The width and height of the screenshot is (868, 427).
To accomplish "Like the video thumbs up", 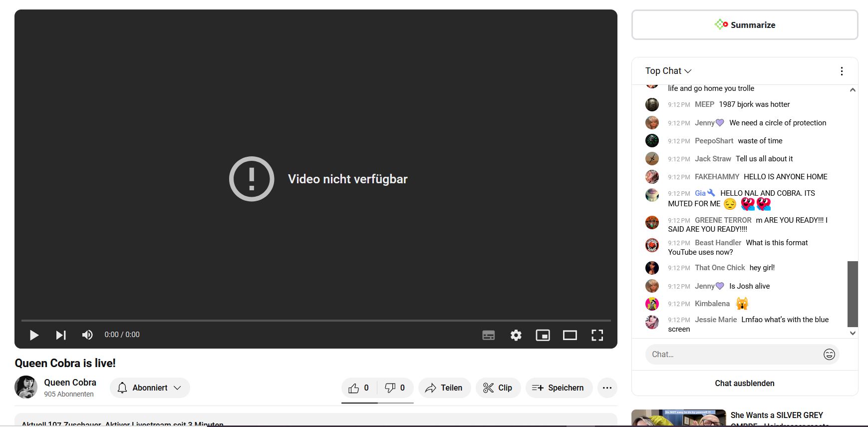I will tap(359, 388).
